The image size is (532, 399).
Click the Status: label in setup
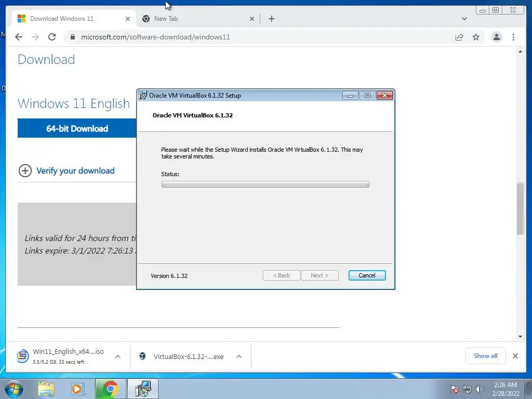170,174
